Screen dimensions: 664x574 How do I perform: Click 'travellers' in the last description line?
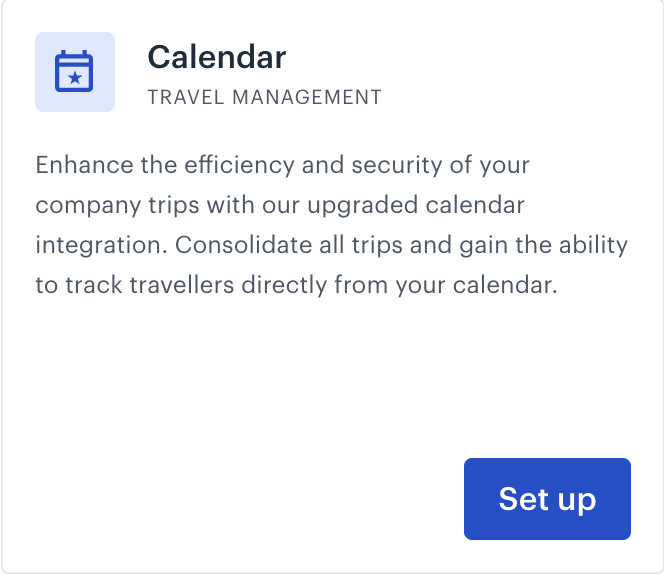(x=182, y=285)
